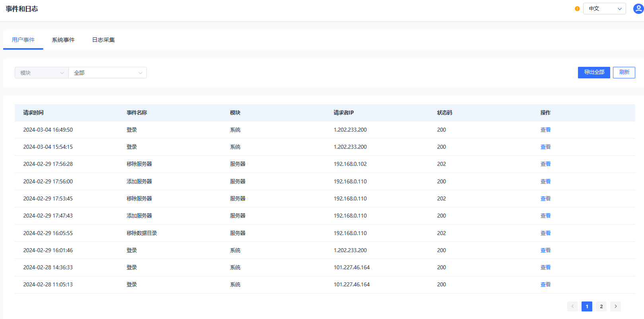View details of the 2024-02-29 16:05:55 event

tap(545, 233)
